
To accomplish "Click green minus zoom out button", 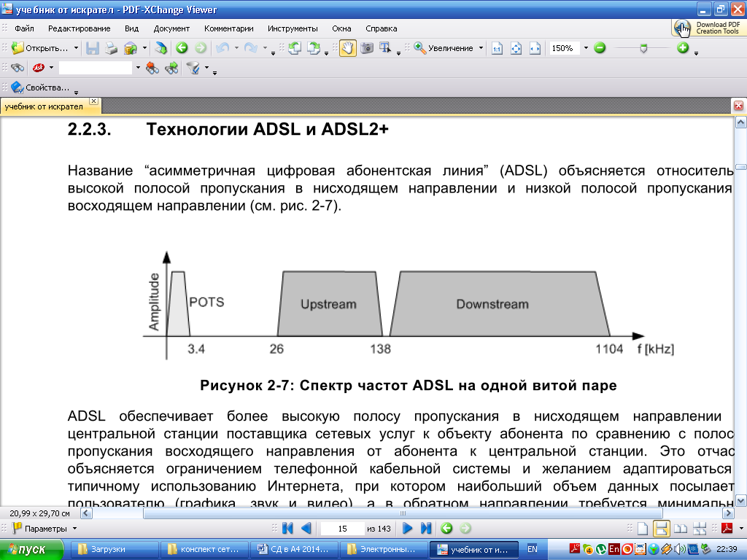I will coord(600,47).
